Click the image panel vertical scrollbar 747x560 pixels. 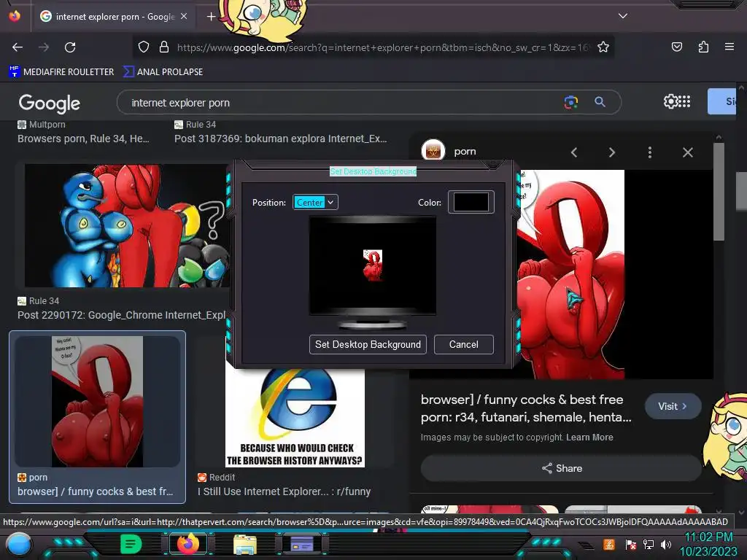tap(719, 190)
